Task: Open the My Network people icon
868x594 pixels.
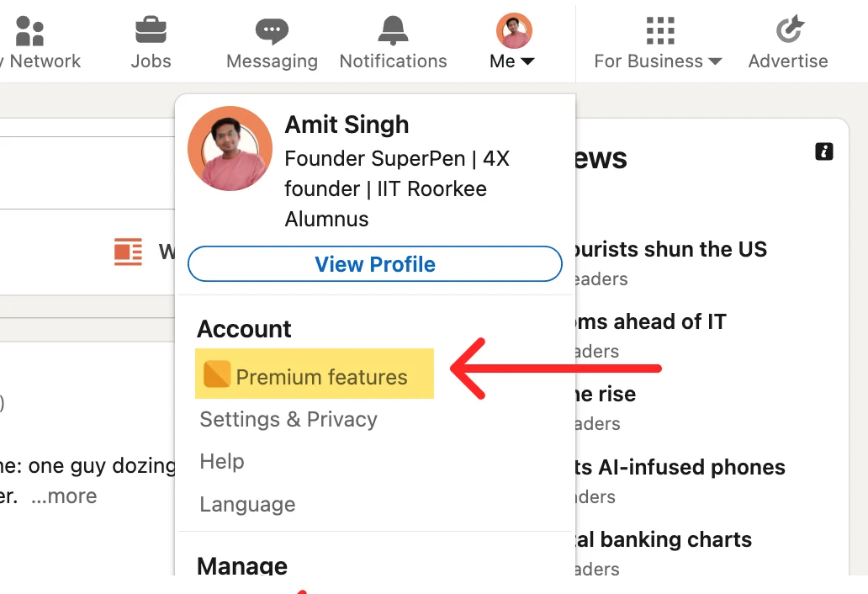Action: point(29,31)
